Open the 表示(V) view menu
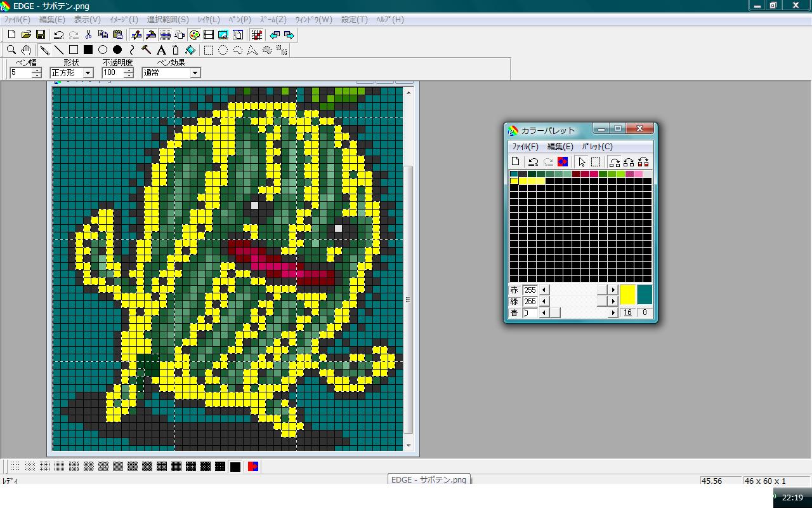812x508 pixels. [88, 19]
